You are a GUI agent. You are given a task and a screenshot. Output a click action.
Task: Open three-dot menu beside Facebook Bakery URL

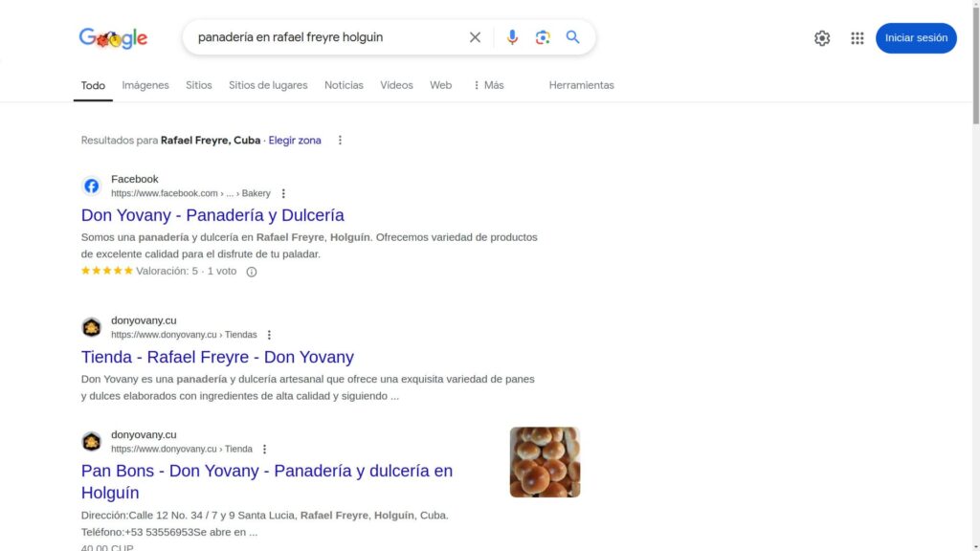coord(283,193)
